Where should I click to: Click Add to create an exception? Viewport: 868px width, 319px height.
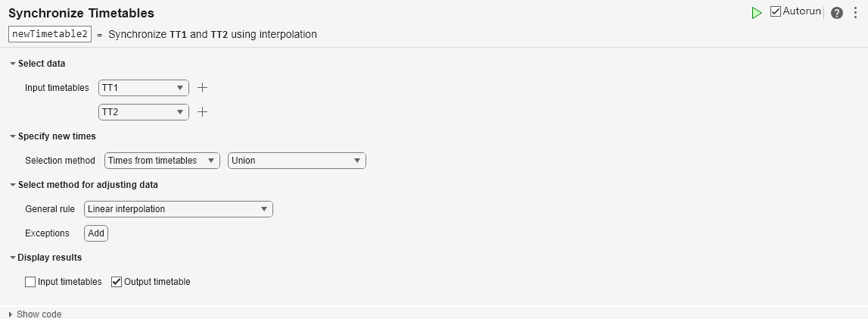coord(96,233)
